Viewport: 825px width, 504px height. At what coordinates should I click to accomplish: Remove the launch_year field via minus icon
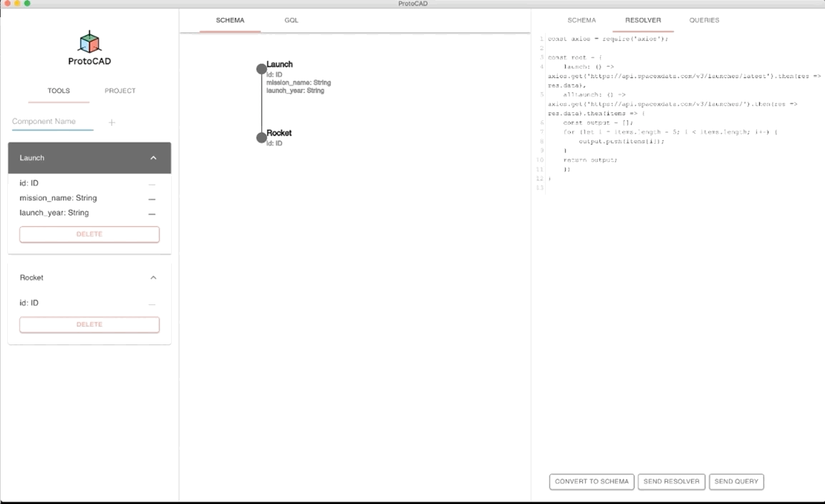152,214
